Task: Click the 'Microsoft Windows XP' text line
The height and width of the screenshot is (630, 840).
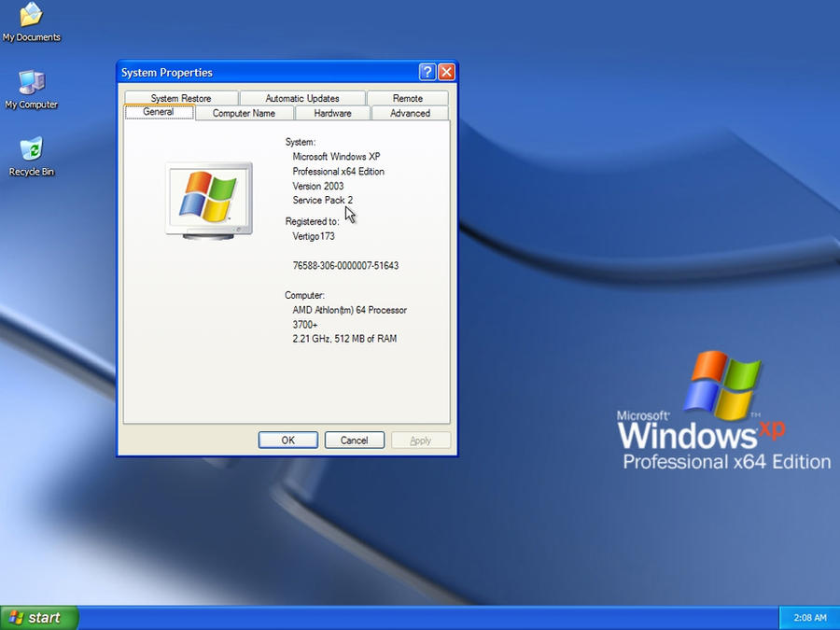Action: click(x=336, y=157)
